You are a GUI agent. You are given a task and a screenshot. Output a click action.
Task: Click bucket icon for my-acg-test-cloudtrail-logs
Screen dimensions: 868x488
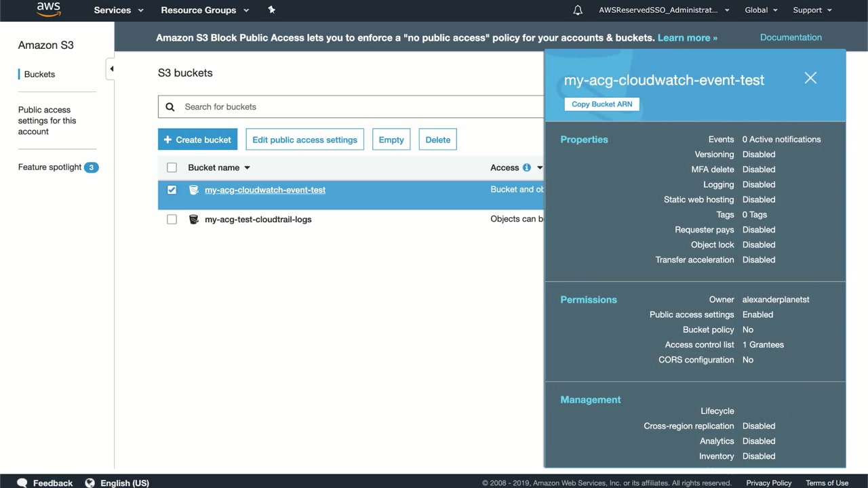point(193,220)
